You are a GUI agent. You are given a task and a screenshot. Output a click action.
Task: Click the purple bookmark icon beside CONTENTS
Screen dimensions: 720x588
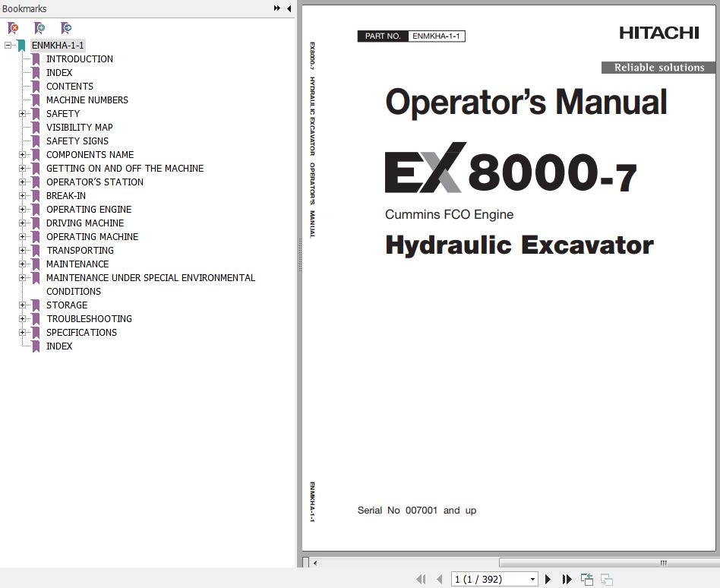(36, 87)
